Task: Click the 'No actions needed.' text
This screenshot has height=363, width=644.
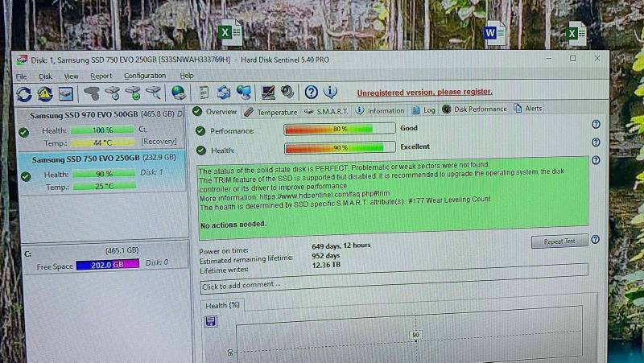Action: pos(233,225)
